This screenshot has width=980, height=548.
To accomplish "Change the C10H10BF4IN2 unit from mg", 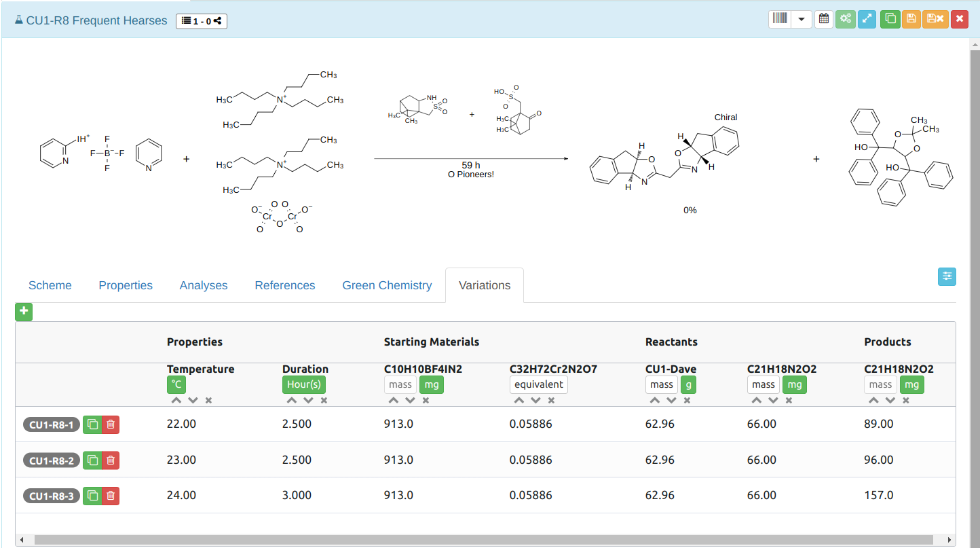I will coord(432,384).
